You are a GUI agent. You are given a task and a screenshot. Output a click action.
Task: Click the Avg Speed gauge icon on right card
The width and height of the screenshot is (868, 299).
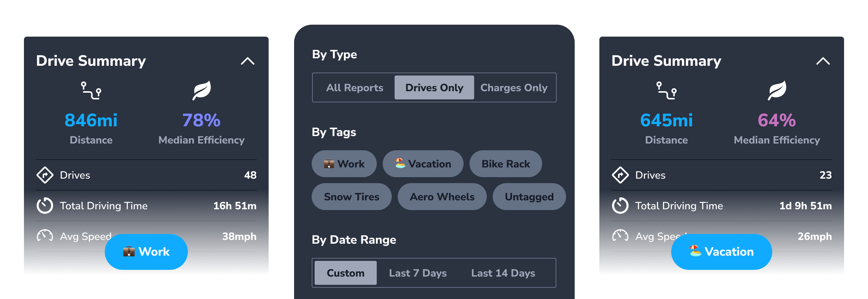pyautogui.click(x=621, y=236)
